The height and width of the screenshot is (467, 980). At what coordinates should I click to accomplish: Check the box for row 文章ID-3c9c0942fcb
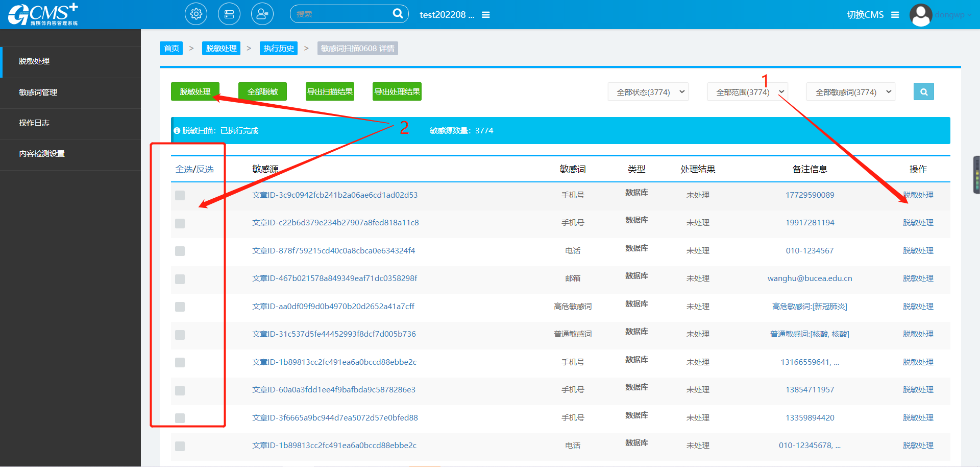tap(180, 195)
